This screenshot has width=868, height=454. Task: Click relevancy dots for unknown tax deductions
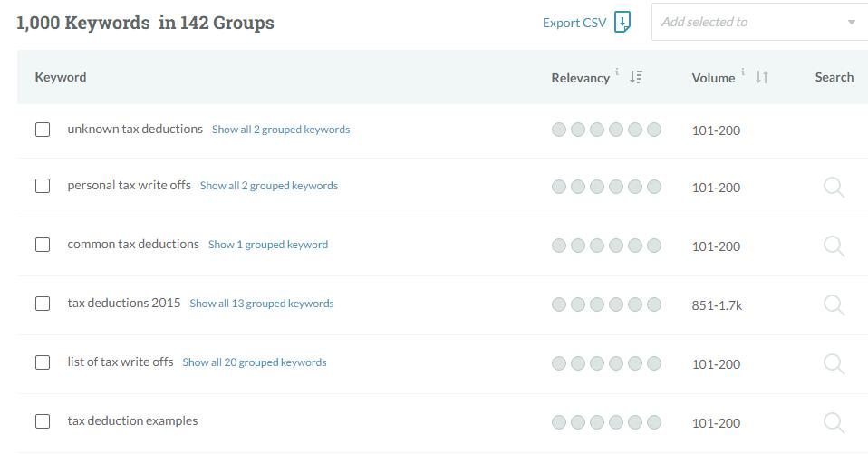[605, 130]
